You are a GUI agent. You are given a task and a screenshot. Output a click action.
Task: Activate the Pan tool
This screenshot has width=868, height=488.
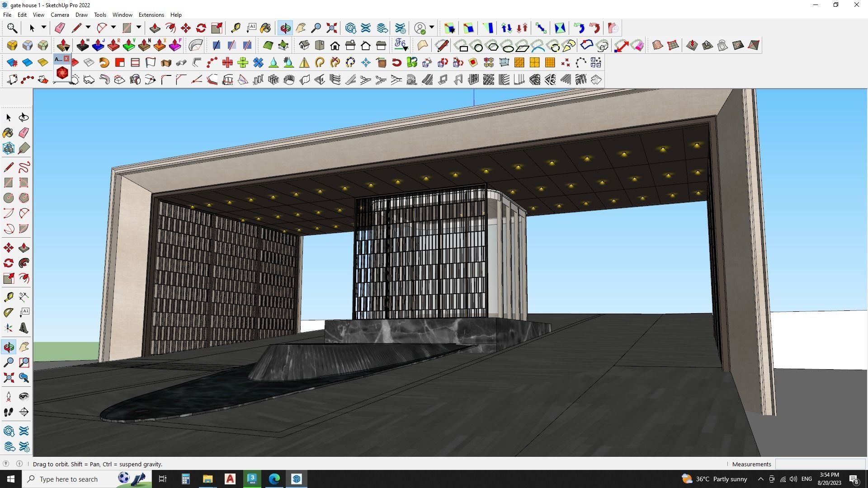301,28
